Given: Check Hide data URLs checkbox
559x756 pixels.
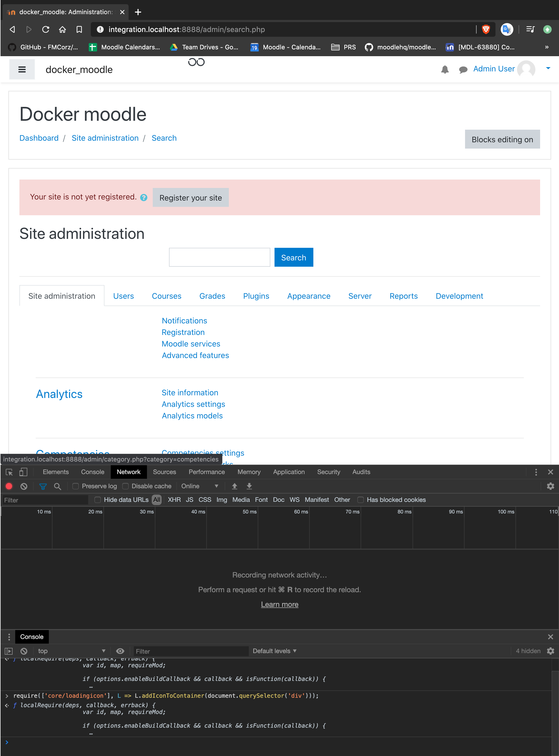Looking at the screenshot, I should pyautogui.click(x=98, y=500).
